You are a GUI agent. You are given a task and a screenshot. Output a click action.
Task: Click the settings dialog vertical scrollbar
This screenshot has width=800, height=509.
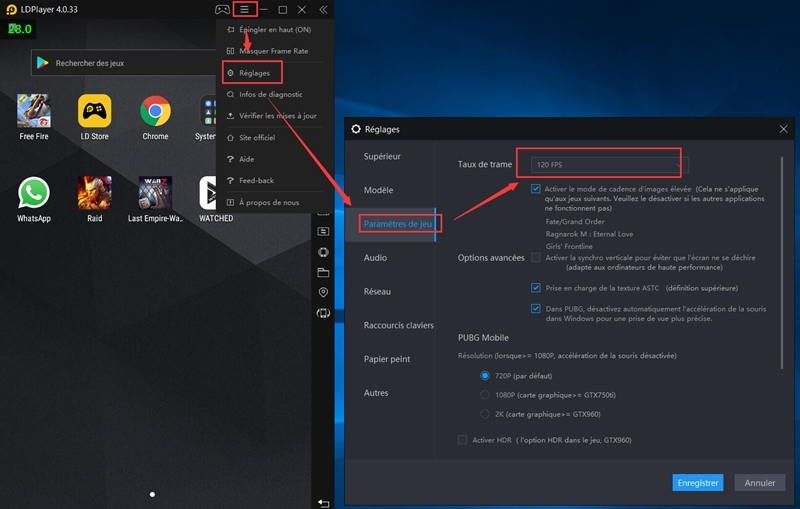(x=782, y=263)
